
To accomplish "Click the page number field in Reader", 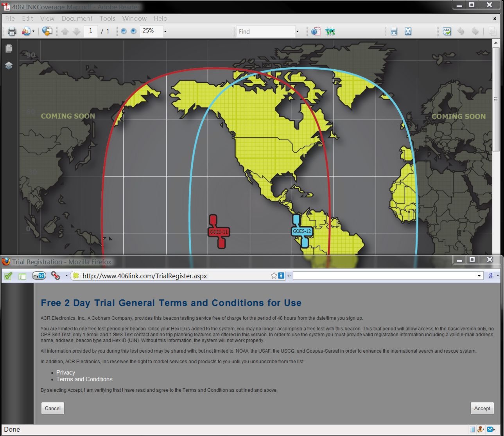I will [90, 31].
